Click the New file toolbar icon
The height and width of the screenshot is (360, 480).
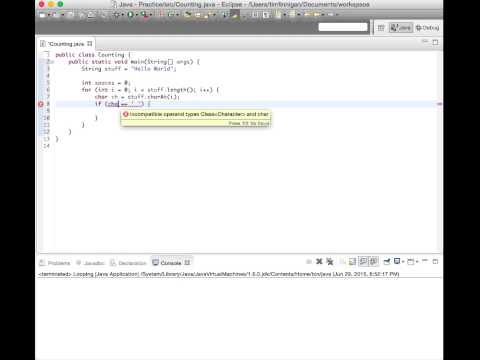point(42,15)
